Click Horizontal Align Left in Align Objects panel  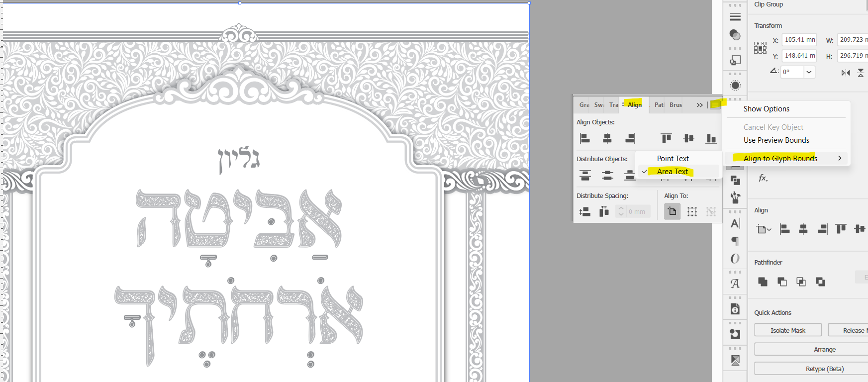(585, 138)
